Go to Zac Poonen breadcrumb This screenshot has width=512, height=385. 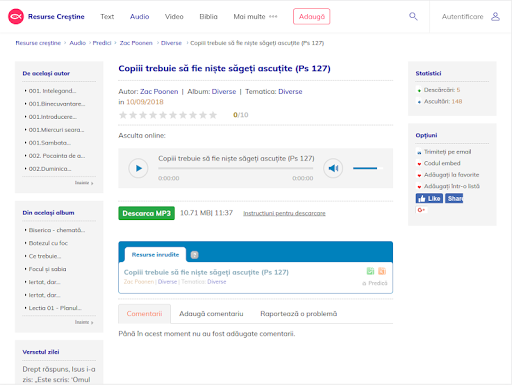click(x=136, y=43)
